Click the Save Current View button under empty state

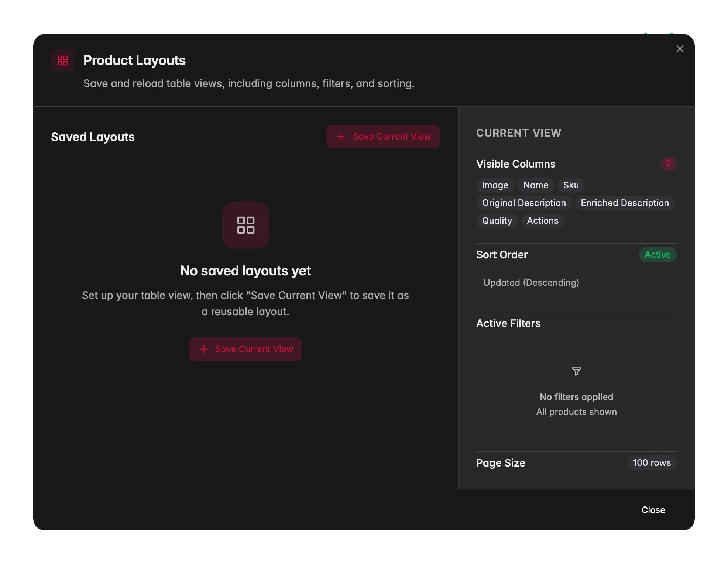(x=245, y=349)
